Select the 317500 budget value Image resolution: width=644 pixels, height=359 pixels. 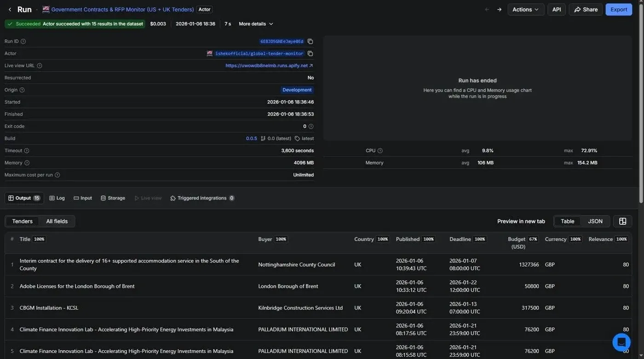point(530,308)
